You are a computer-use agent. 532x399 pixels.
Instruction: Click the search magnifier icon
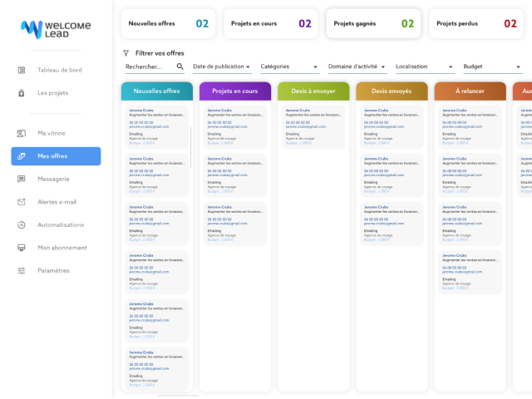tap(180, 66)
